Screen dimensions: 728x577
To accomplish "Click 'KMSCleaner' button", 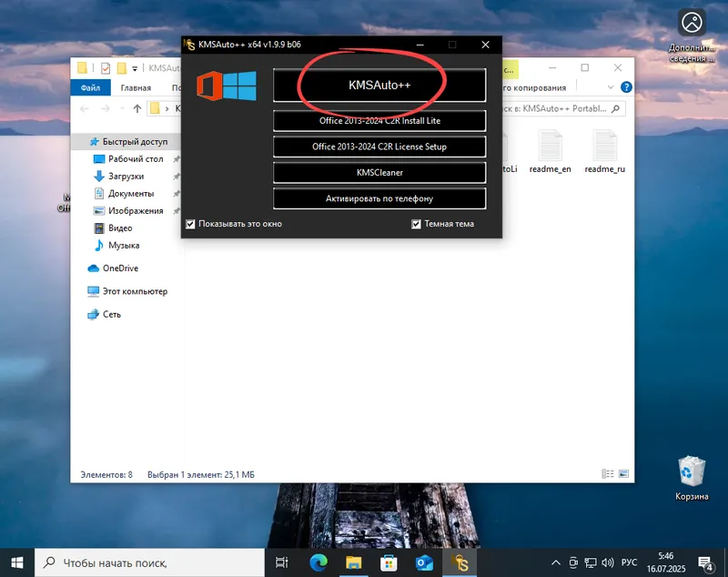I will 379,171.
